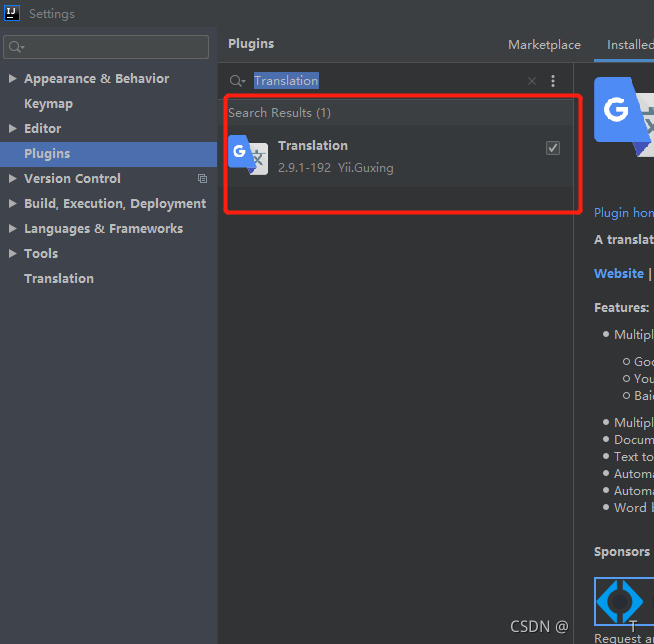The width and height of the screenshot is (654, 644).
Task: Select Tools label in the sidebar
Action: pyautogui.click(x=41, y=254)
